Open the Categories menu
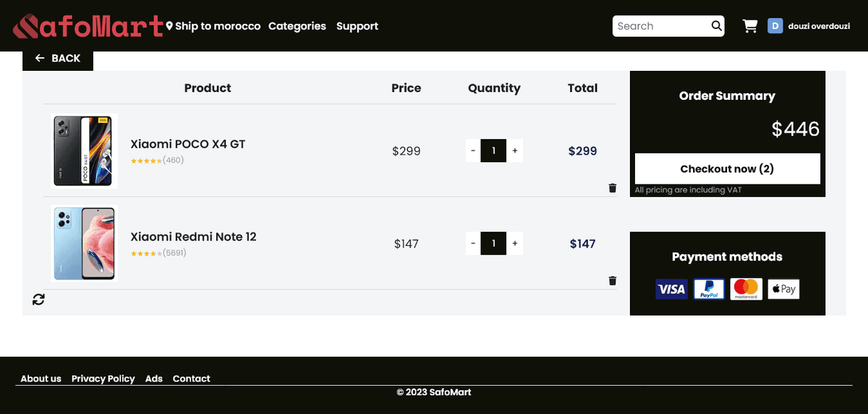 (297, 26)
